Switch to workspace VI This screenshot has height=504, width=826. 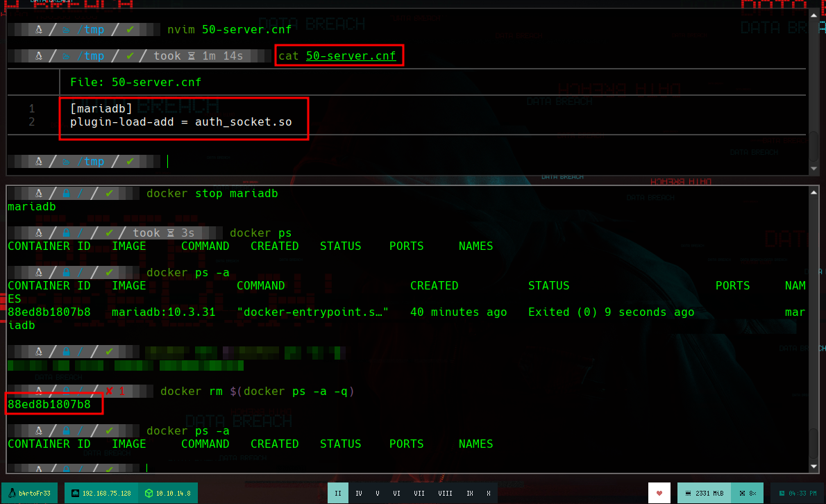[x=396, y=494]
